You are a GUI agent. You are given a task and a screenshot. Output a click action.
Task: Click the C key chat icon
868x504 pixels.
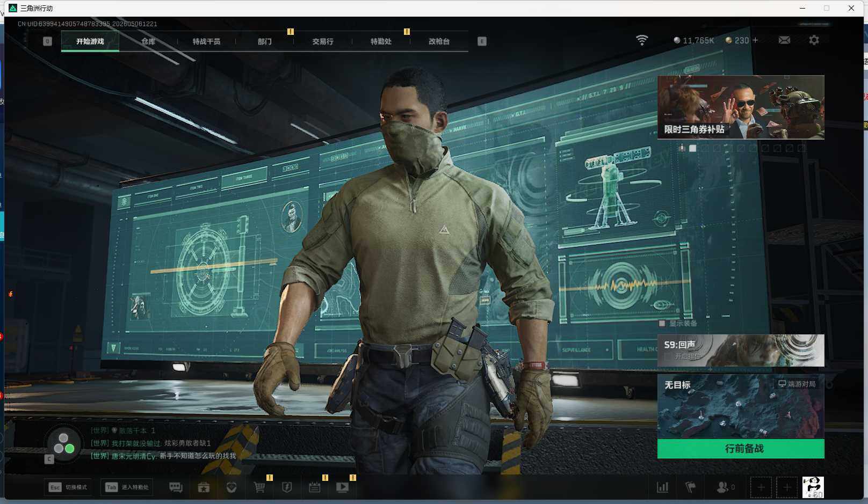(49, 459)
